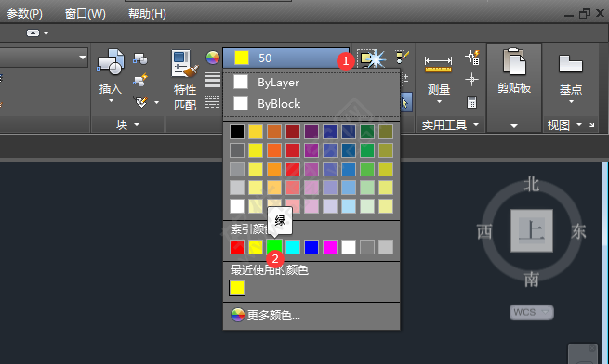609x364 pixels.
Task: Expand the 测量 dropdown arrow
Action: (x=439, y=102)
